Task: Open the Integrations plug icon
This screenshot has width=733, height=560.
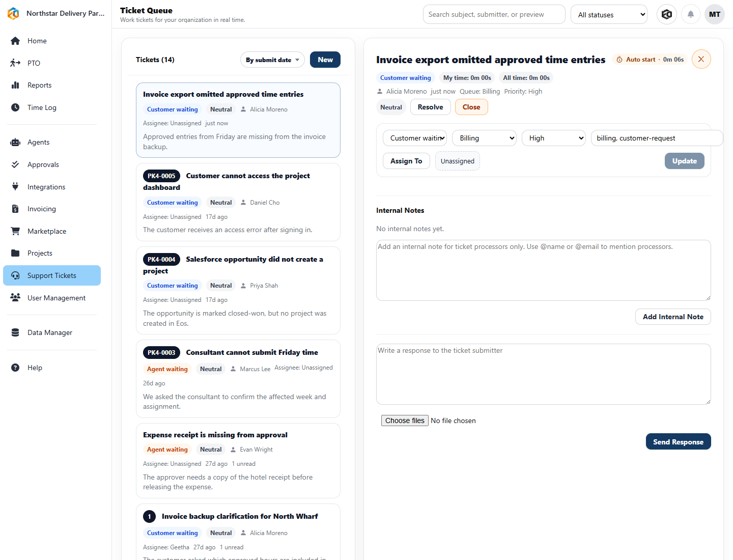Action: (15, 187)
